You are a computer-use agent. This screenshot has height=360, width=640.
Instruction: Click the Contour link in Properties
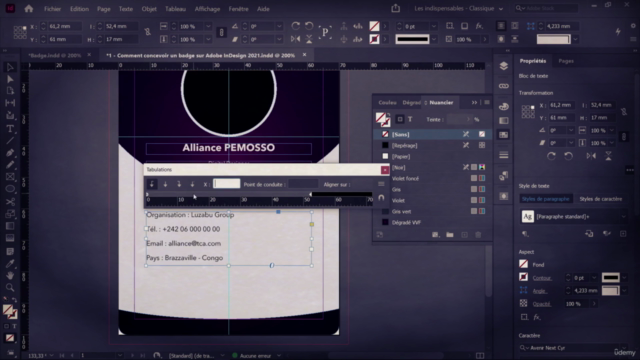(542, 278)
